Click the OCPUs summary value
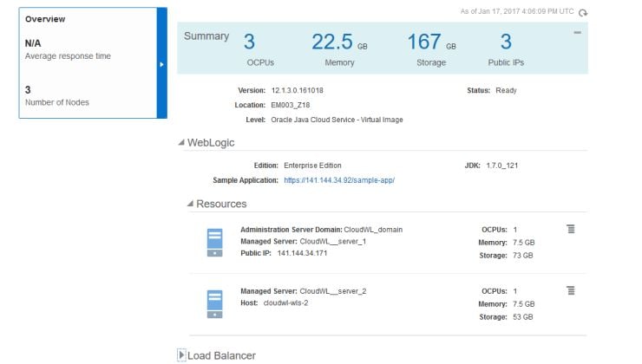 click(250, 42)
